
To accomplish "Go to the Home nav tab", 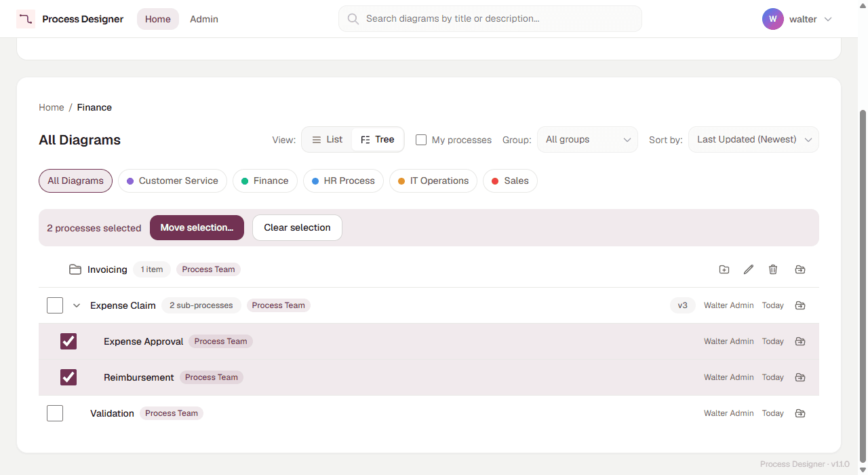I will (158, 19).
